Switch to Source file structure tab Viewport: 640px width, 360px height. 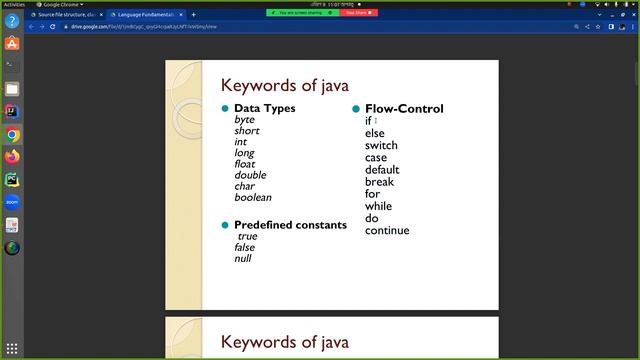point(67,15)
